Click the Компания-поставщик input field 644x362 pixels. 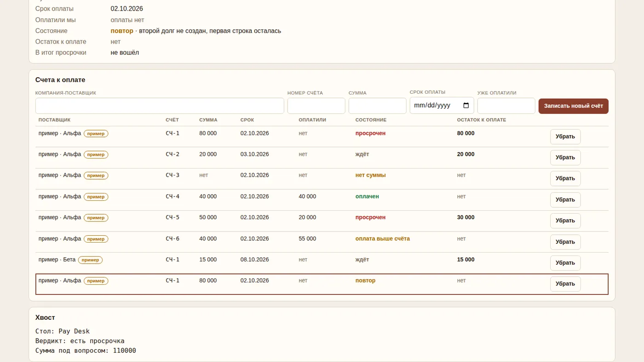(x=160, y=106)
